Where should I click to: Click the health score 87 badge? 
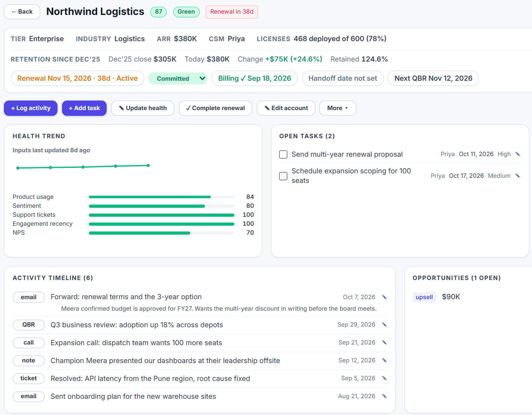[159, 12]
